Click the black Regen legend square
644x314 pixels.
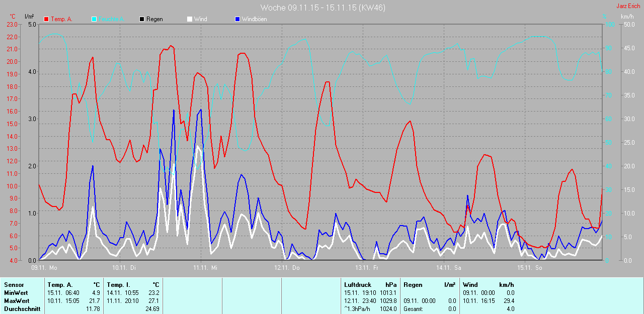142,19
